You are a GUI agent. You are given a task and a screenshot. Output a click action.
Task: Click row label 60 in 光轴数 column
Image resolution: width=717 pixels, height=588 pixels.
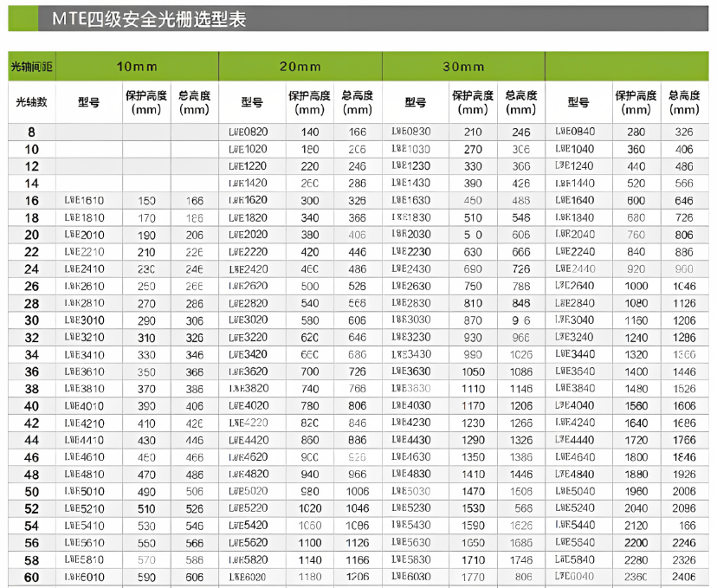point(31,577)
